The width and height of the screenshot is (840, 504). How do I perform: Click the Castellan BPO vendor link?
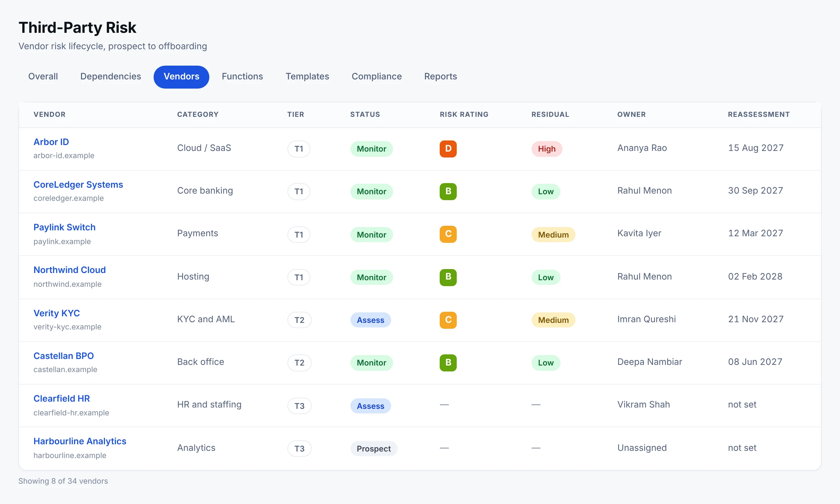click(x=64, y=356)
